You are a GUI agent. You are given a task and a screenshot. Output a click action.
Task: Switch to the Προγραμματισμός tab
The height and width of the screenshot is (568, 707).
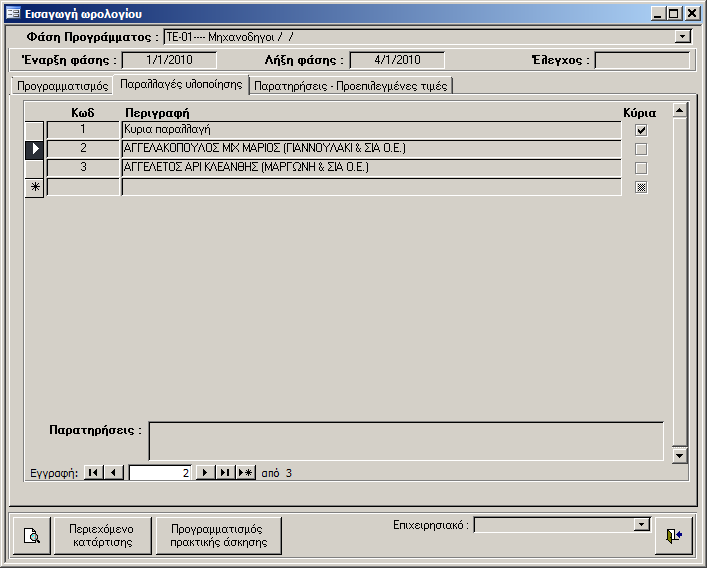point(62,86)
